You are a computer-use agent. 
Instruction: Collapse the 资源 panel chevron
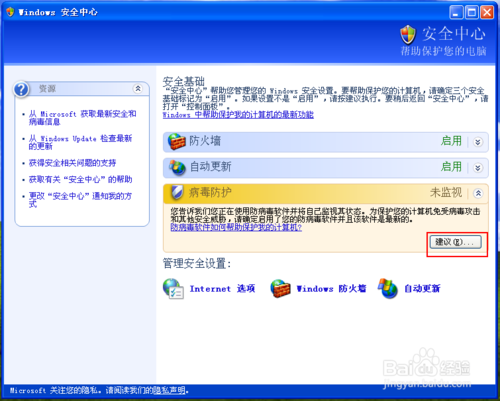(x=138, y=88)
